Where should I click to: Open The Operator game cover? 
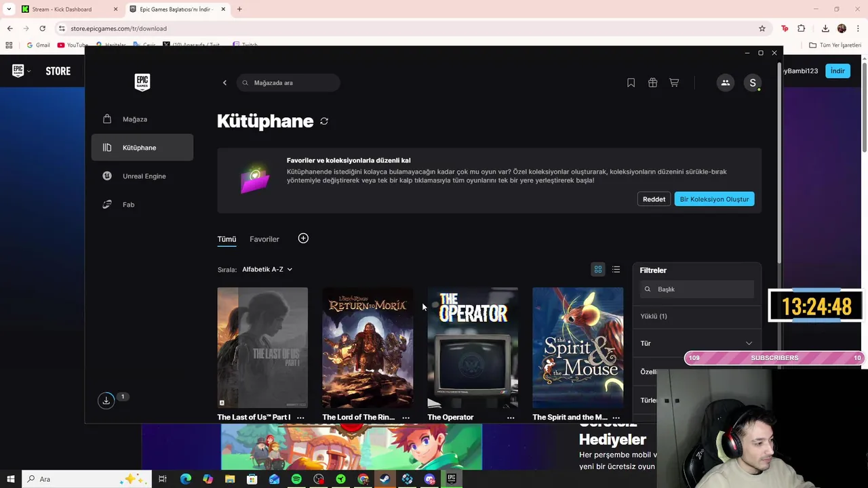tap(473, 348)
